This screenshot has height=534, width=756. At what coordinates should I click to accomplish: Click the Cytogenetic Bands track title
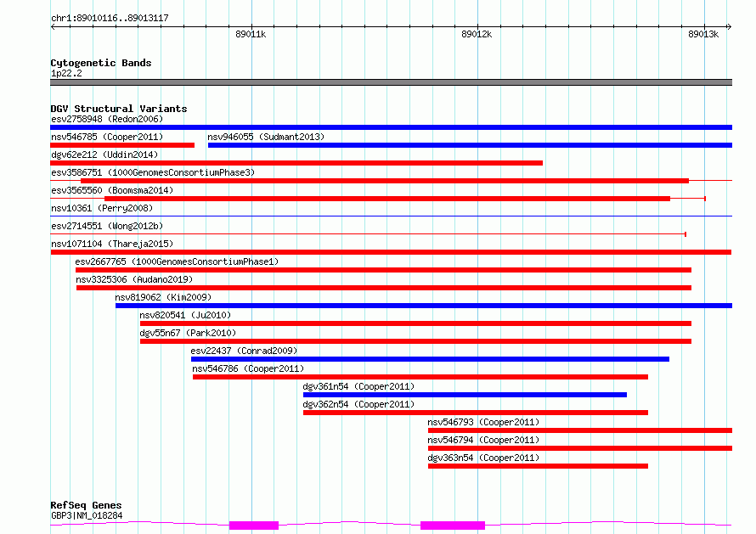[101, 63]
